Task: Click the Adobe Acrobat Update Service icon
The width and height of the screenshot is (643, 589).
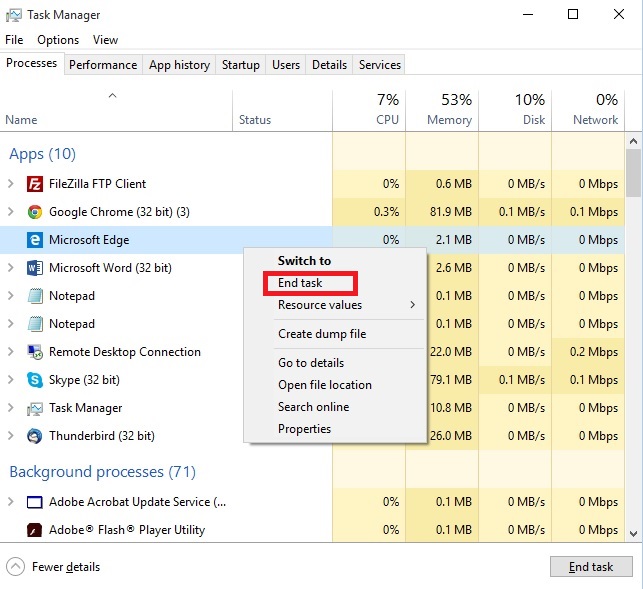Action: coord(35,502)
